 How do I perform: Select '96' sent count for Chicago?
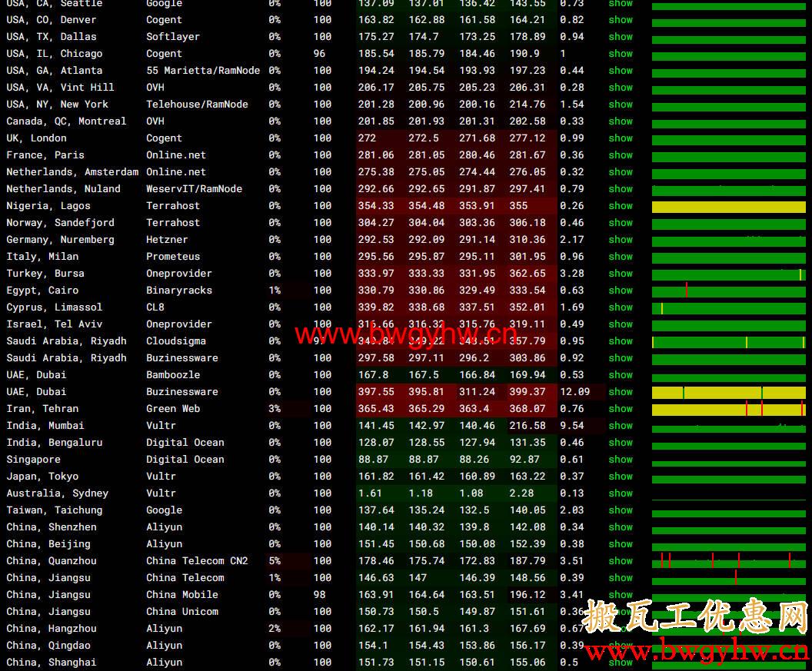320,53
